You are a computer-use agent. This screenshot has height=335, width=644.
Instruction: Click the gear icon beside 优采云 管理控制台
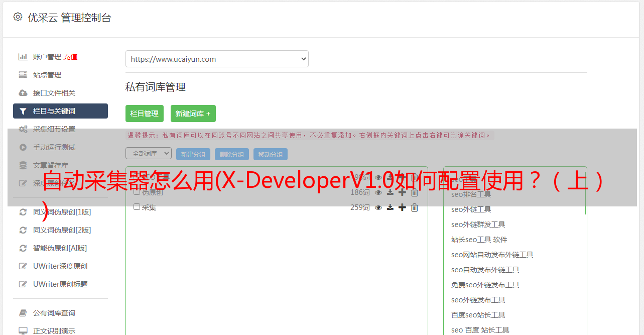coord(18,17)
